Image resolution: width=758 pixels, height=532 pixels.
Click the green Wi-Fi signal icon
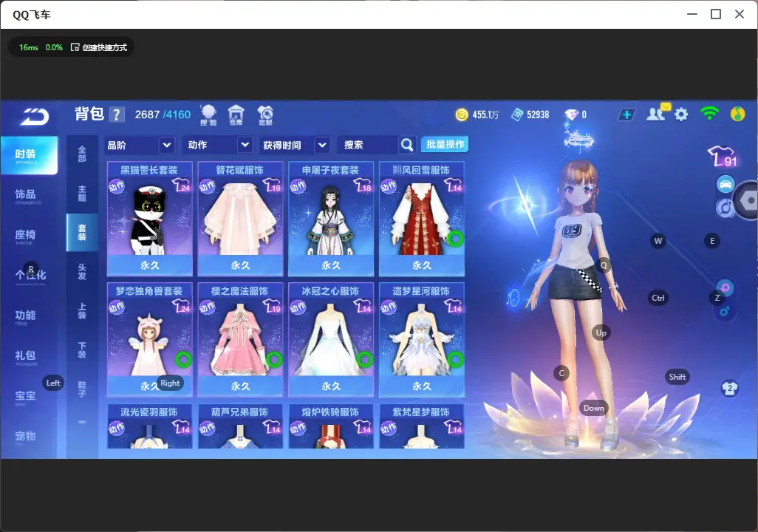(x=709, y=113)
